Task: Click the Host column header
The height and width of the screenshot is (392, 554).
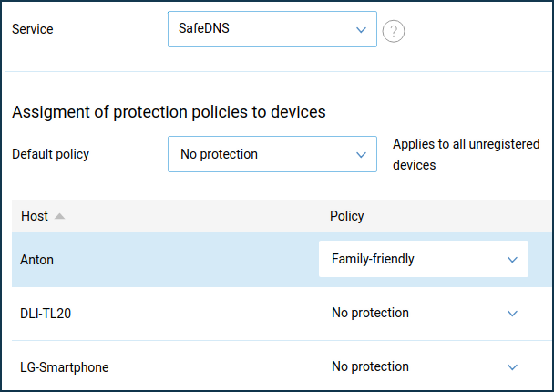Action: [35, 216]
